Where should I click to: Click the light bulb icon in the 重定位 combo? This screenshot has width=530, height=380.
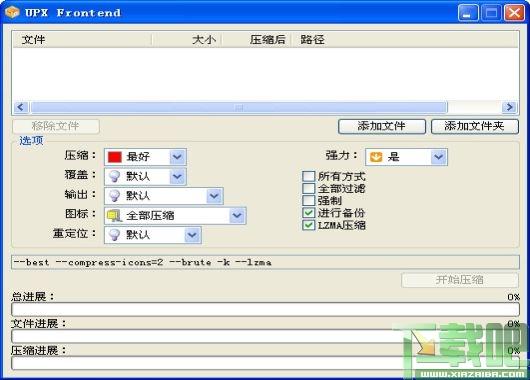[x=114, y=235]
